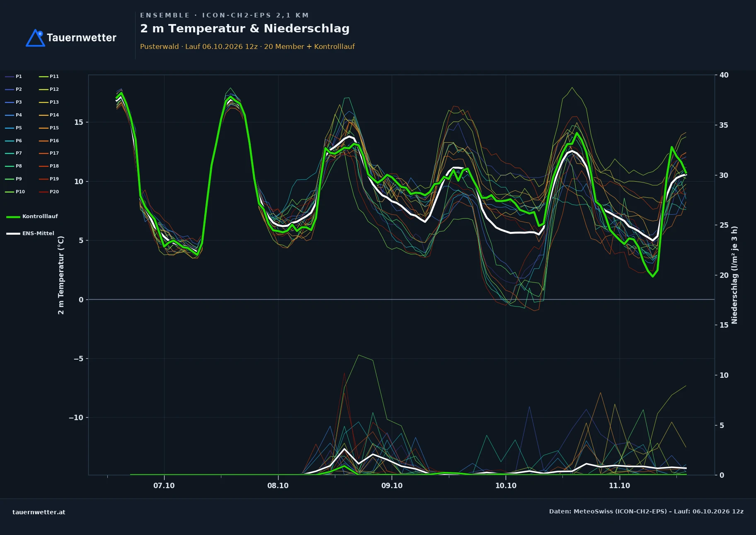Click the −10 temperature axis tick
The width and height of the screenshot is (756, 535).
[x=76, y=418]
